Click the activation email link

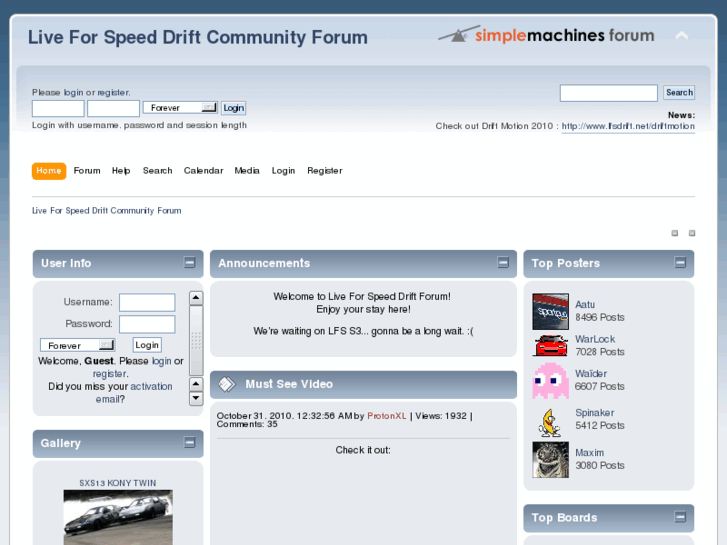134,392
